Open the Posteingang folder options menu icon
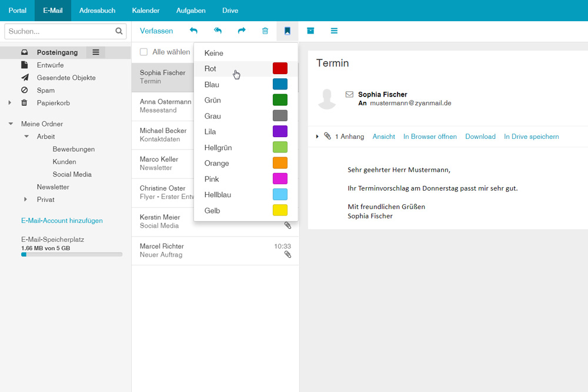This screenshot has height=392, width=588. pos(96,52)
